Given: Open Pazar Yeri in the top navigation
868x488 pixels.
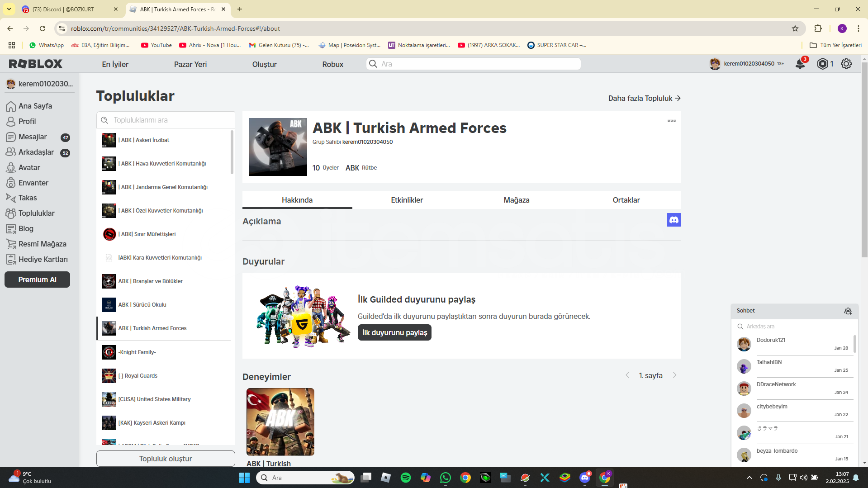Looking at the screenshot, I should tap(190, 64).
